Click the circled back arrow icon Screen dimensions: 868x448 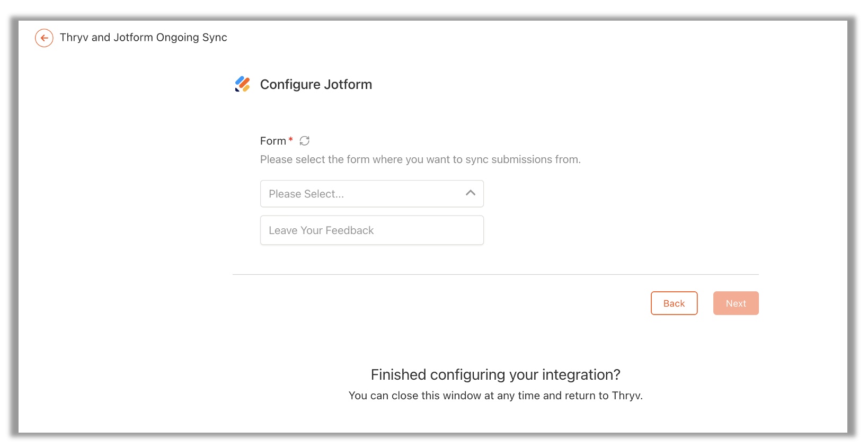tap(44, 38)
